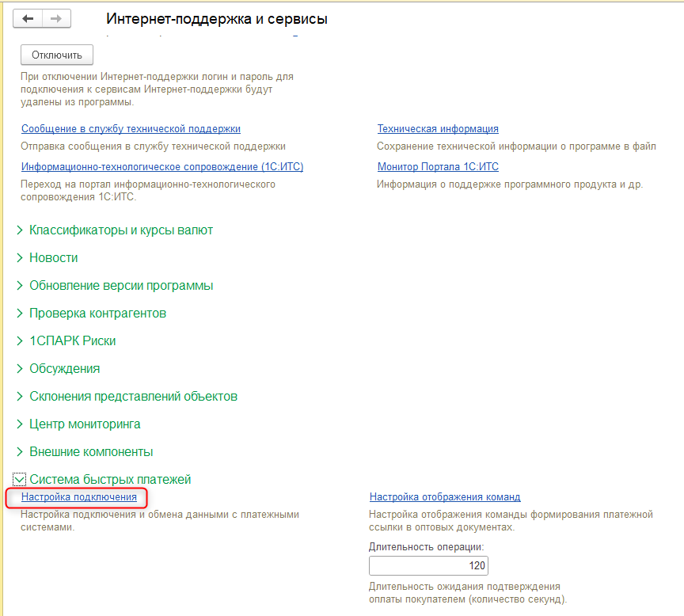This screenshot has height=616, width=684.
Task: Click the back arrow navigation button
Action: 28,19
